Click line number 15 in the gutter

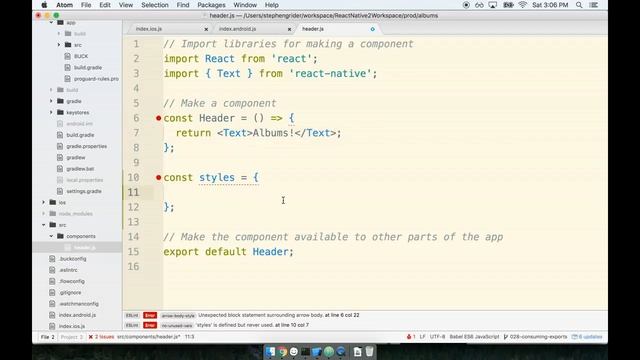tap(133, 252)
